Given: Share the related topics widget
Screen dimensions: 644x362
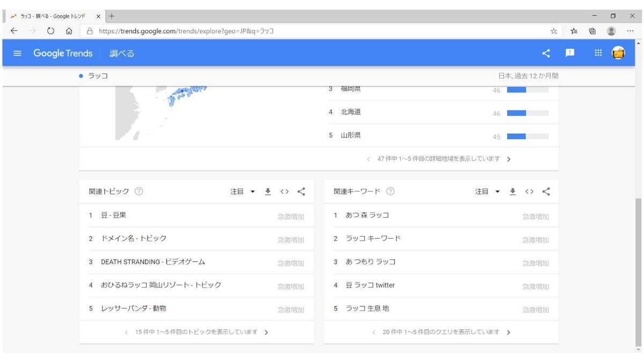Looking at the screenshot, I should coord(301,191).
